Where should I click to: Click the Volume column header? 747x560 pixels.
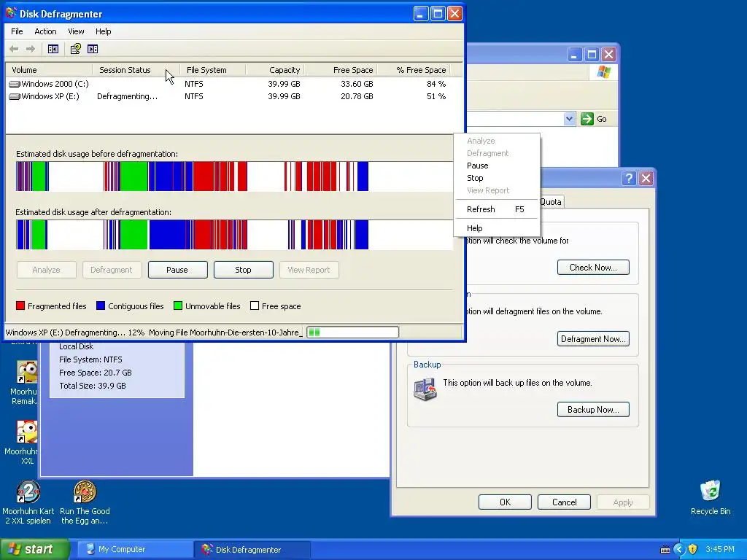coord(49,70)
